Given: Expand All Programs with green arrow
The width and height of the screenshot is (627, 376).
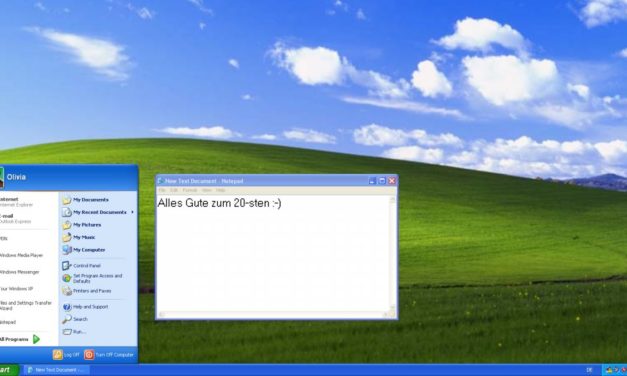Looking at the screenshot, I should [20, 339].
